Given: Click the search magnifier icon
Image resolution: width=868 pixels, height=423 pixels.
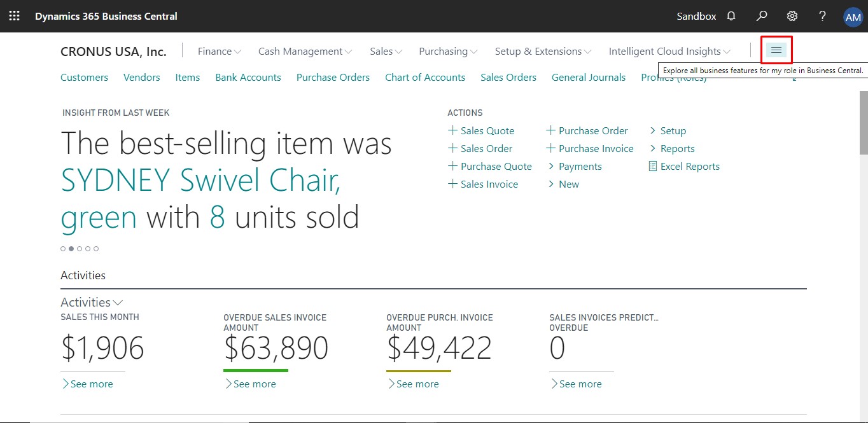Looking at the screenshot, I should (x=762, y=17).
